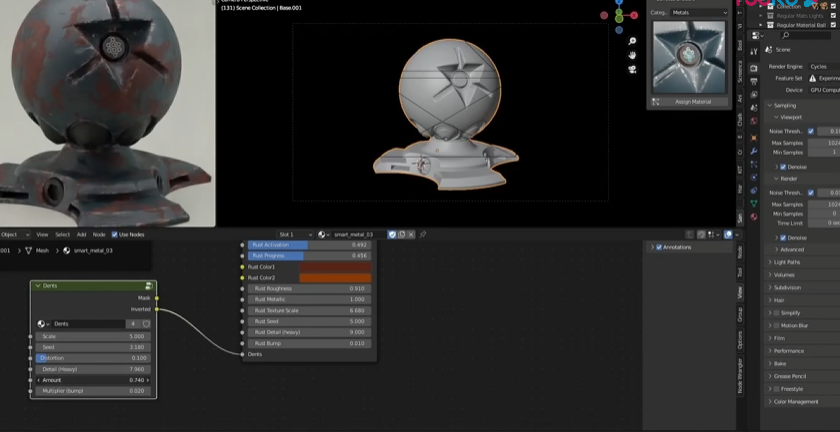The image size is (840, 432).
Task: Click the Assign Material button
Action: [693, 101]
